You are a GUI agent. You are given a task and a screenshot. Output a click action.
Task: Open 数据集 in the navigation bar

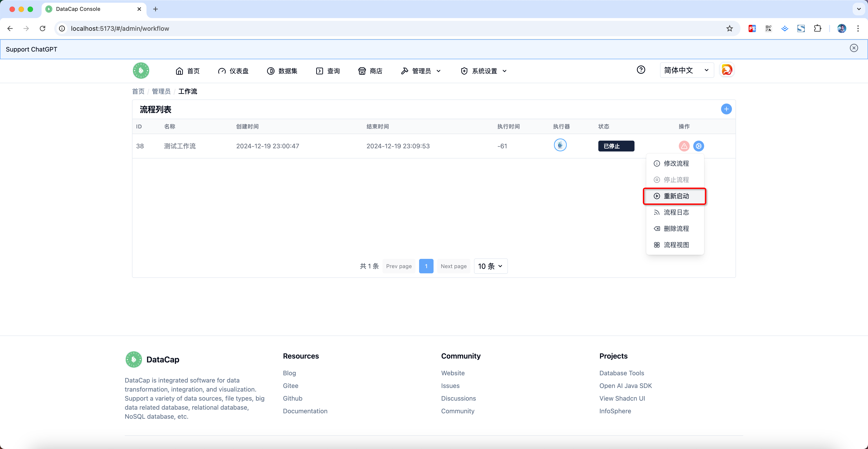coord(282,71)
